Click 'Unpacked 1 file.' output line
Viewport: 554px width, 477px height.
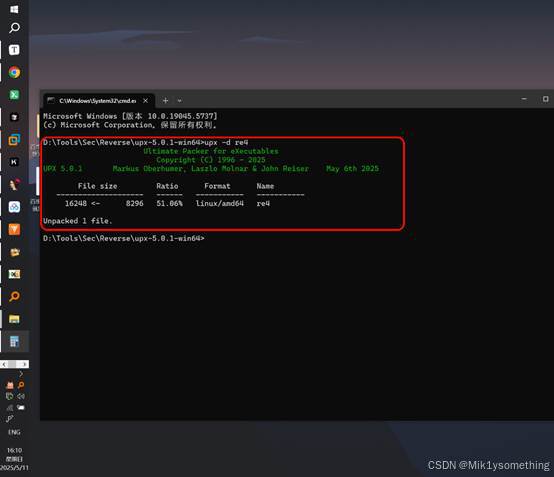pos(78,221)
